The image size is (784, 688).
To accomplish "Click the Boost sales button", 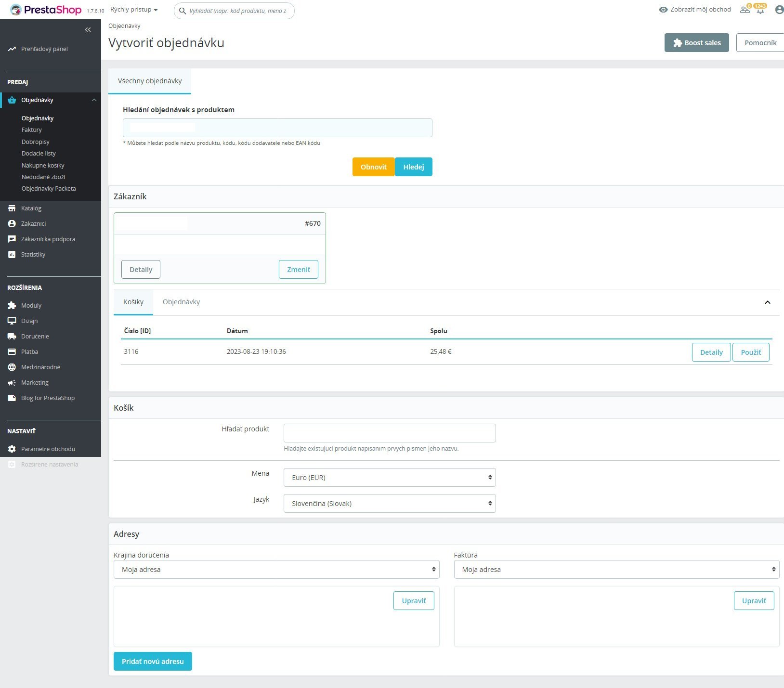I will coord(697,43).
